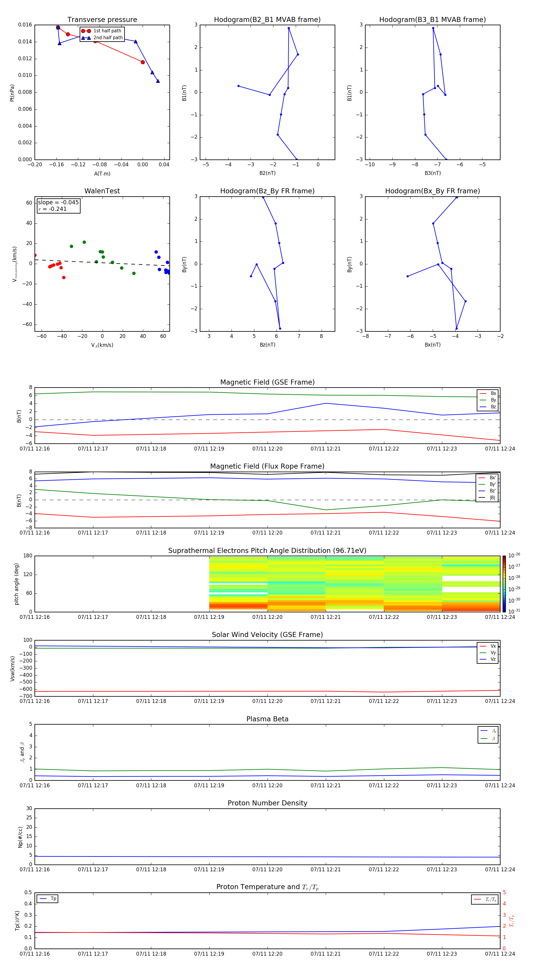The width and height of the screenshot is (535, 980).
Task: Click the 'By' entry in GSE legend
Action: tap(488, 400)
